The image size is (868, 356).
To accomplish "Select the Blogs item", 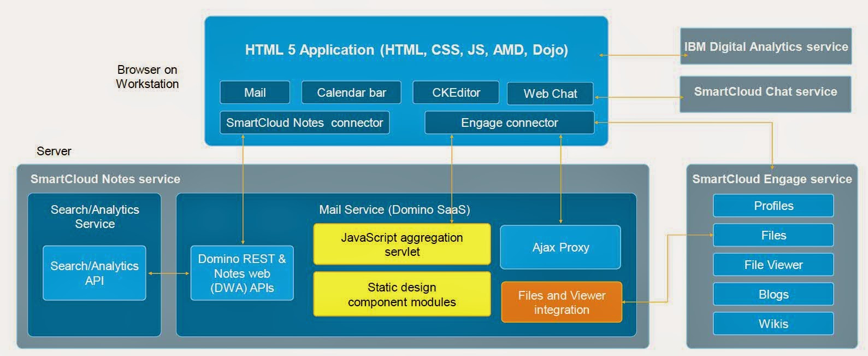I will click(773, 294).
